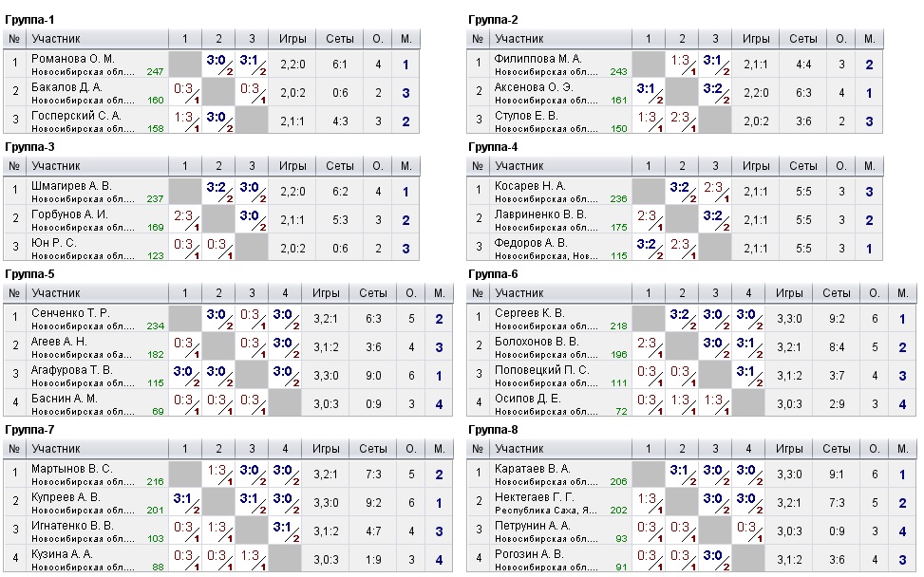Click Каратаев В. А. in Группа-8

point(533,469)
